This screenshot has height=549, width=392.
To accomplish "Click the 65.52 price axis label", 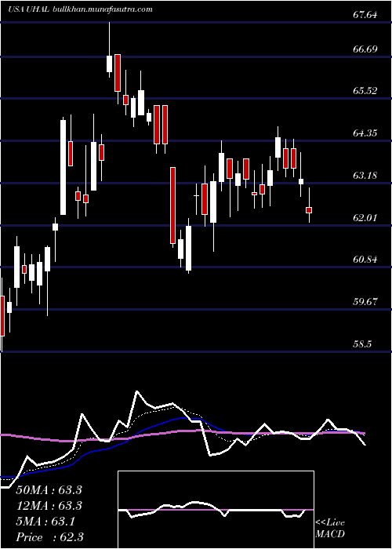I will pyautogui.click(x=366, y=91).
